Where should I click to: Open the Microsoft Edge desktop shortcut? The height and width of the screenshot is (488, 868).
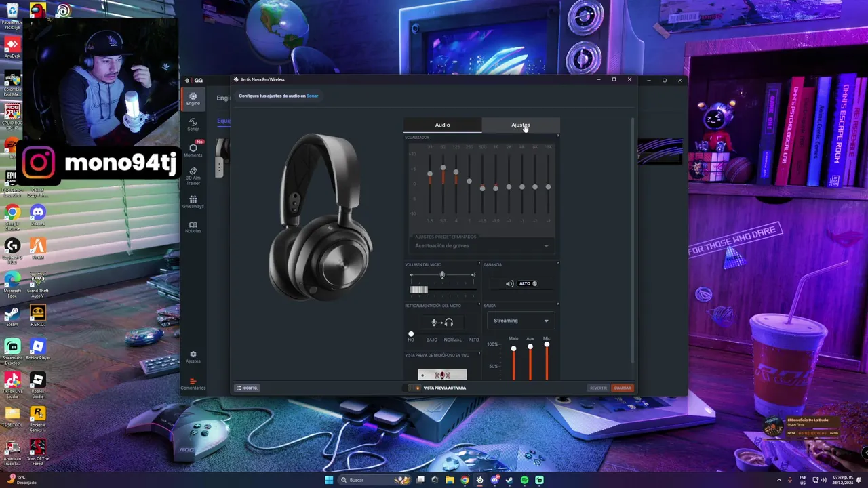[x=12, y=285]
